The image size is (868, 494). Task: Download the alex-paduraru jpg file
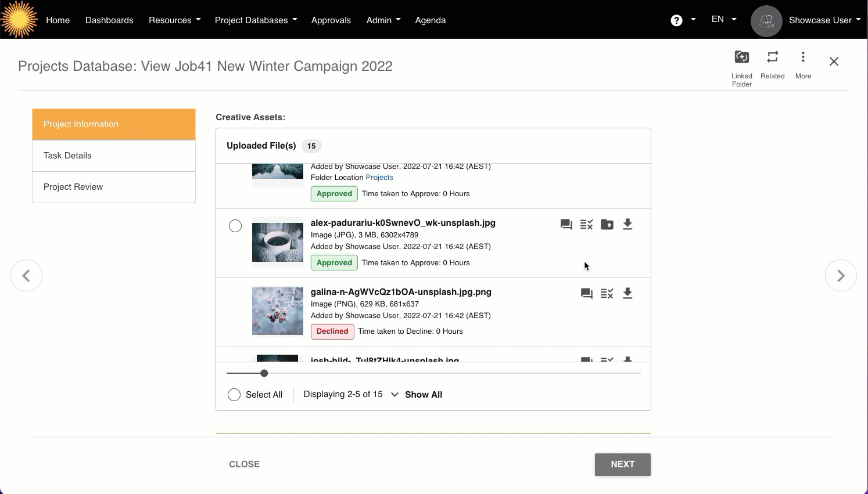627,225
